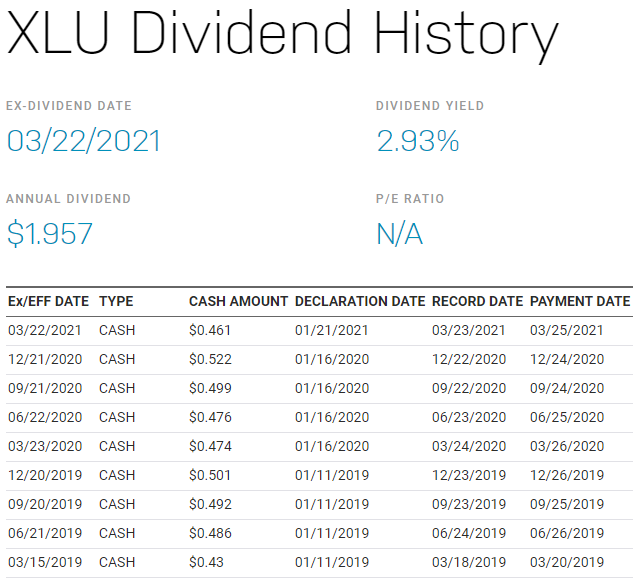This screenshot has height=578, width=635.
Task: Click record date 09/23/2019
Action: pyautogui.click(x=469, y=504)
